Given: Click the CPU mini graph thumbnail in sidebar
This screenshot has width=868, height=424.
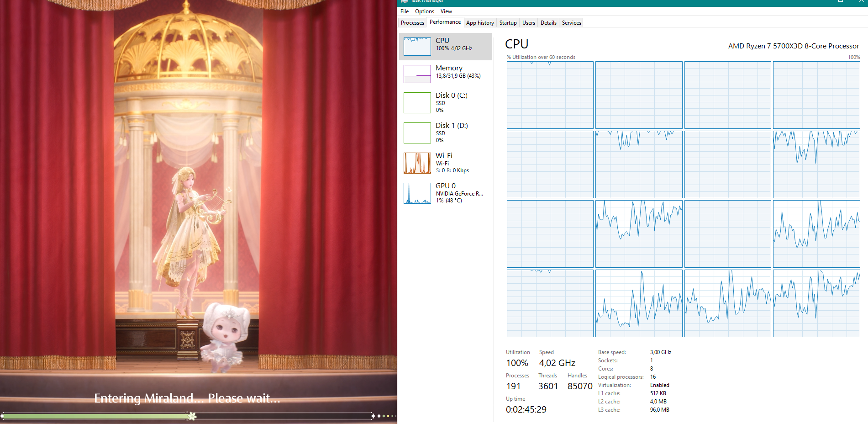Looking at the screenshot, I should click(417, 47).
